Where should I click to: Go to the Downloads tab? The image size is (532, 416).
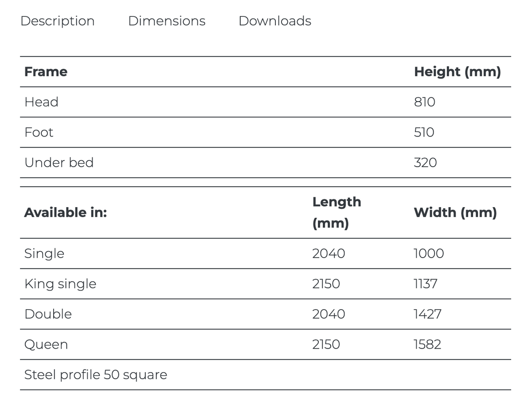pos(275,21)
